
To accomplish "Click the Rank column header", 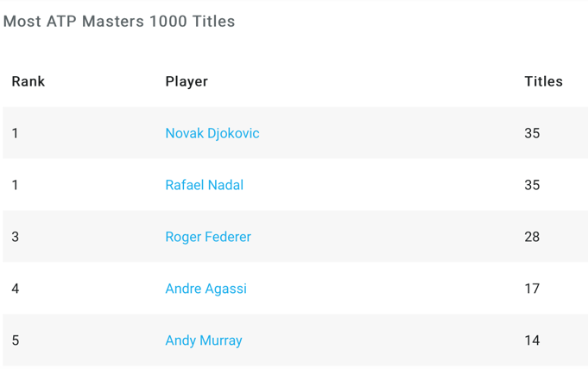I will tap(28, 81).
